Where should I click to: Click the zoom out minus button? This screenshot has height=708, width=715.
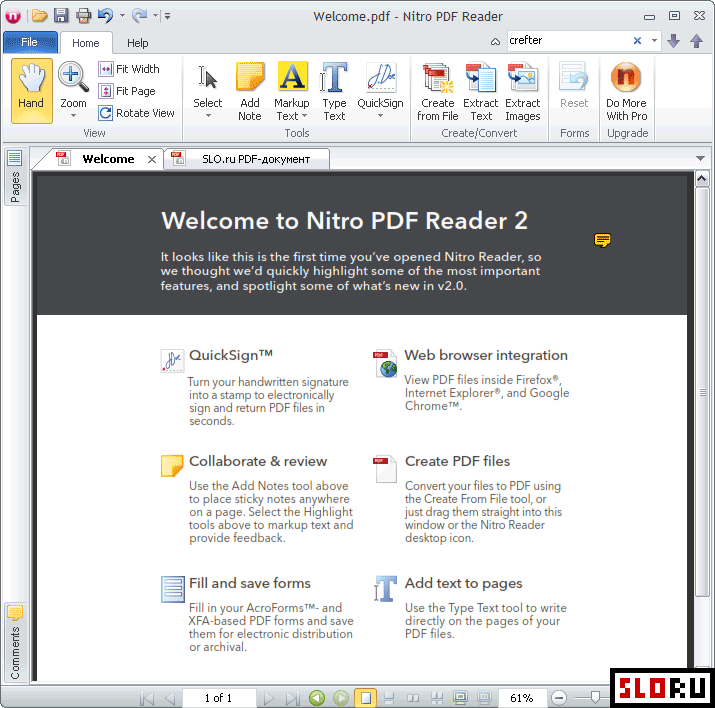point(559,698)
